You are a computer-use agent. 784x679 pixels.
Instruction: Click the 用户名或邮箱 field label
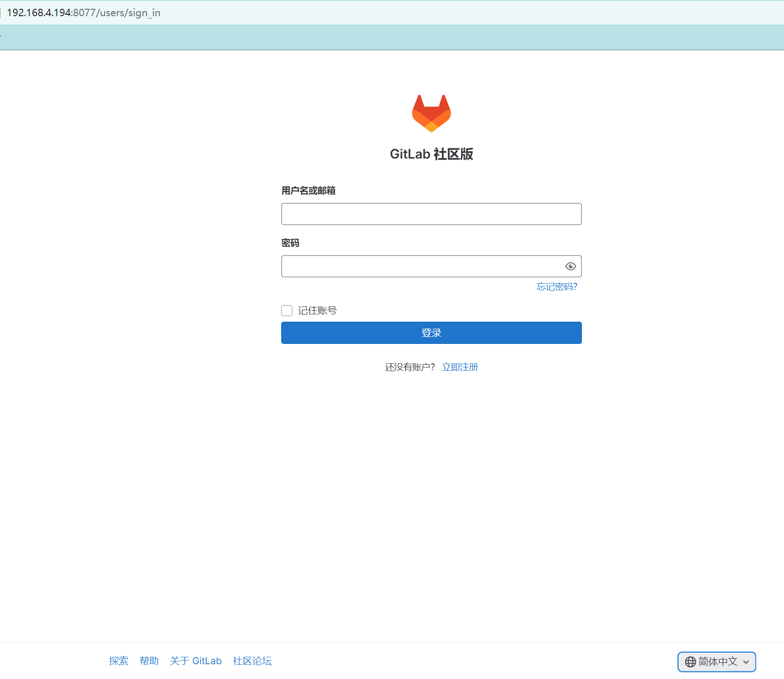click(x=308, y=190)
